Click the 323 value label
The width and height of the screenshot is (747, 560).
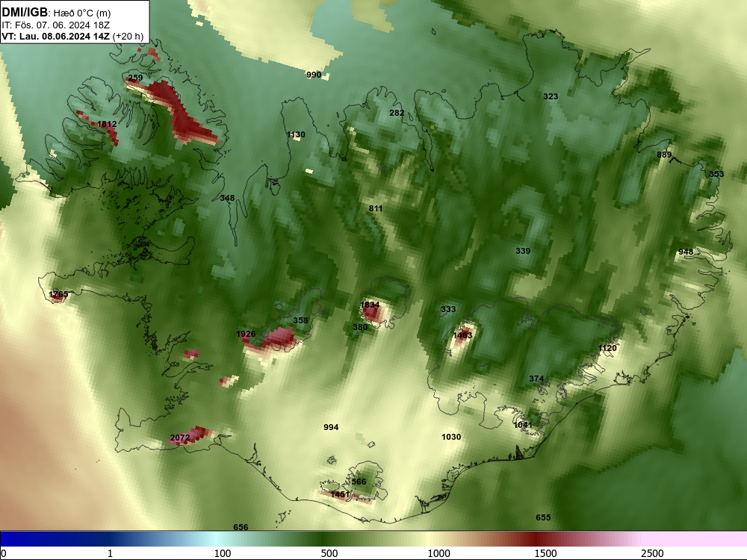tap(551, 96)
